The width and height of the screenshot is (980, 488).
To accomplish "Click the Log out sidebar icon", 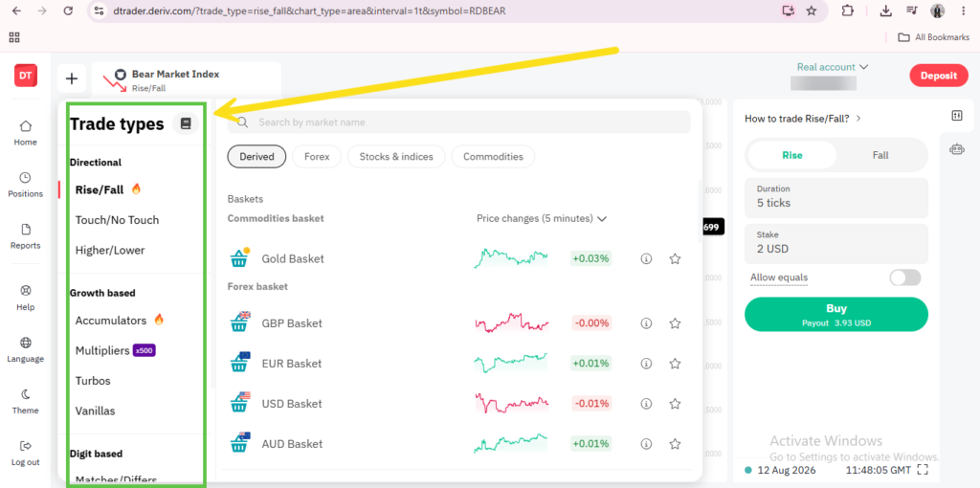I will [26, 453].
